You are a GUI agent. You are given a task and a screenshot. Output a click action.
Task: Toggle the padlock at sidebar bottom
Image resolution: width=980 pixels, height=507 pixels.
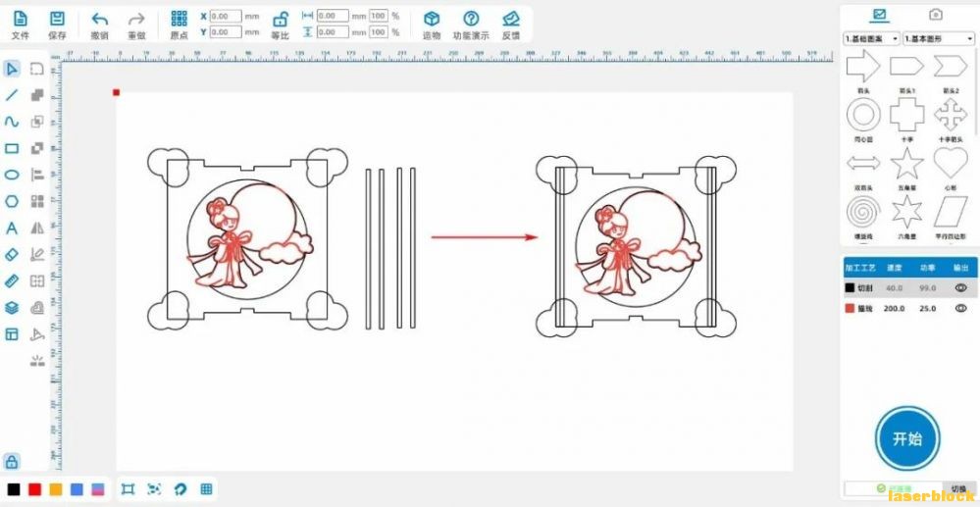coord(12,462)
